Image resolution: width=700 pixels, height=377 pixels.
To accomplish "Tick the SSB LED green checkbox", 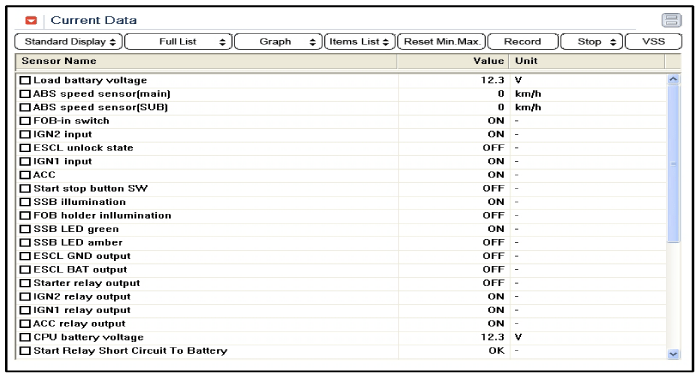I will (25, 229).
